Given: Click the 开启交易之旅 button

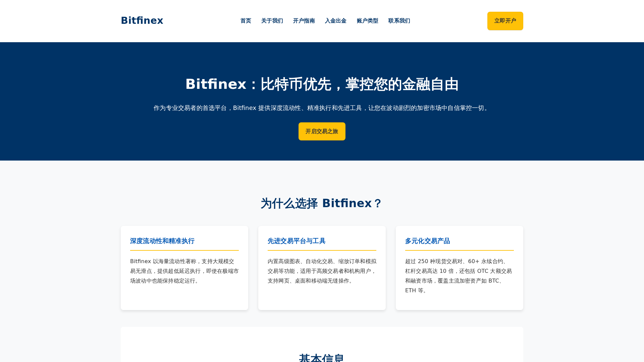Looking at the screenshot, I should pyautogui.click(x=322, y=131).
